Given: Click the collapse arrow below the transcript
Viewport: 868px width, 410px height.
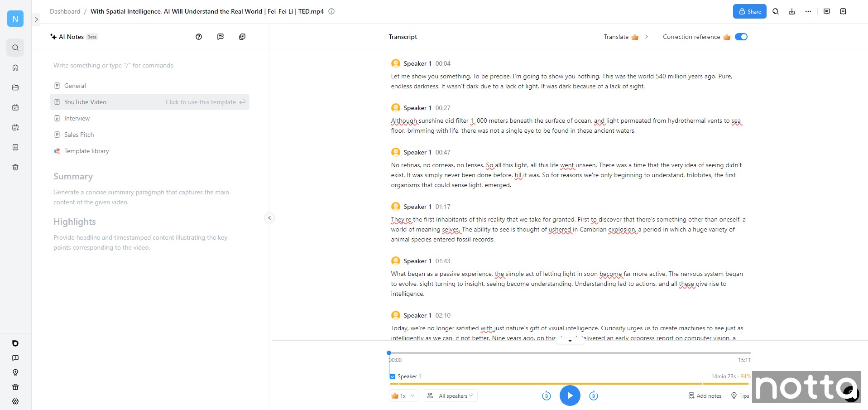Looking at the screenshot, I should click(570, 340).
